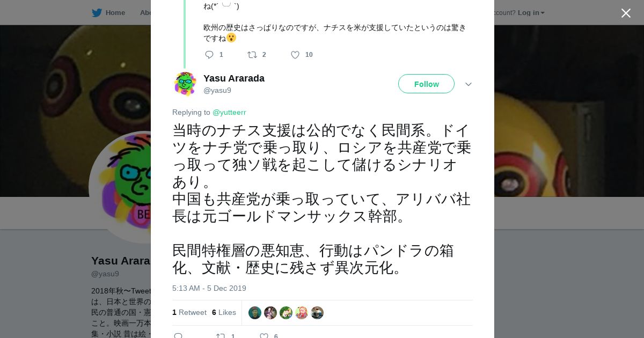This screenshot has width=644, height=338.
Task: View the 1 Retweet list
Action: pyautogui.click(x=189, y=312)
